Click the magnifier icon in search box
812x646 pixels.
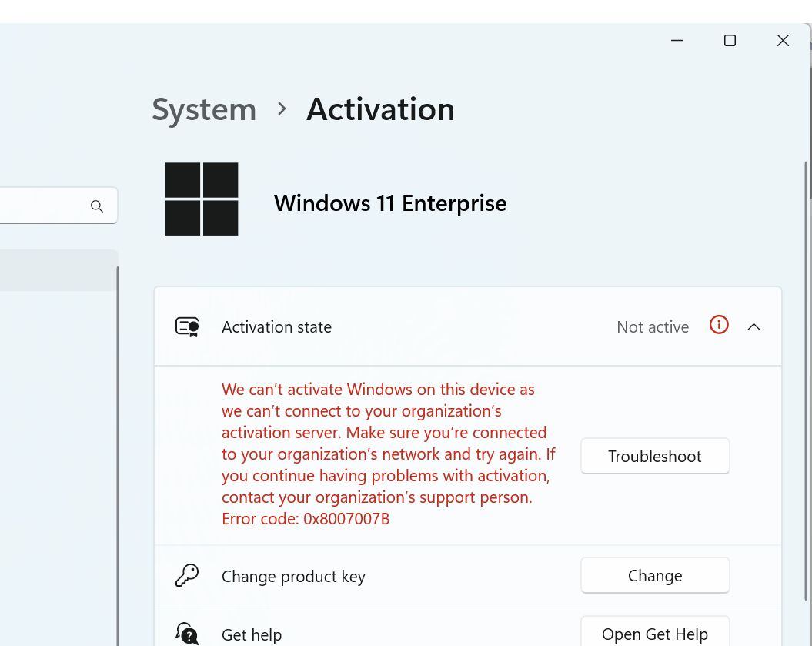click(97, 206)
